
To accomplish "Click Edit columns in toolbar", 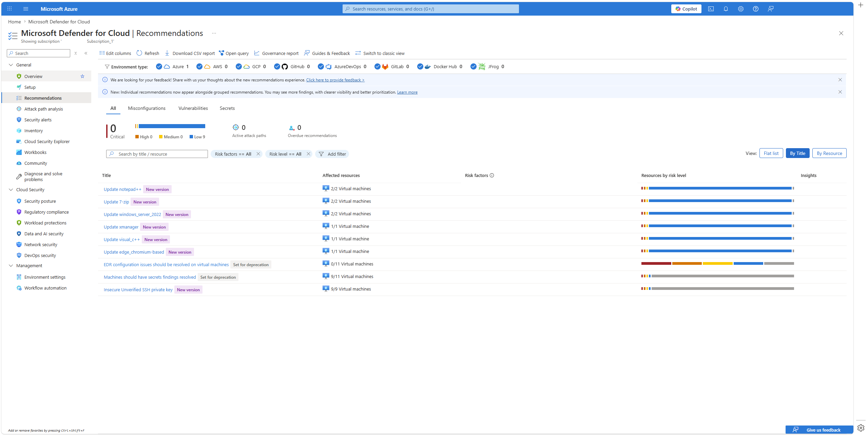I will coord(115,53).
